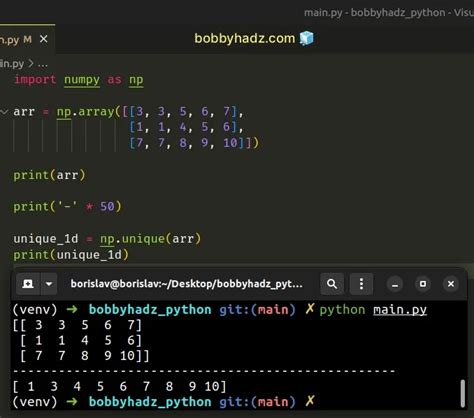Click the VS Code window title text
Image resolution: width=474 pixels, height=418 pixels.
click(x=389, y=13)
